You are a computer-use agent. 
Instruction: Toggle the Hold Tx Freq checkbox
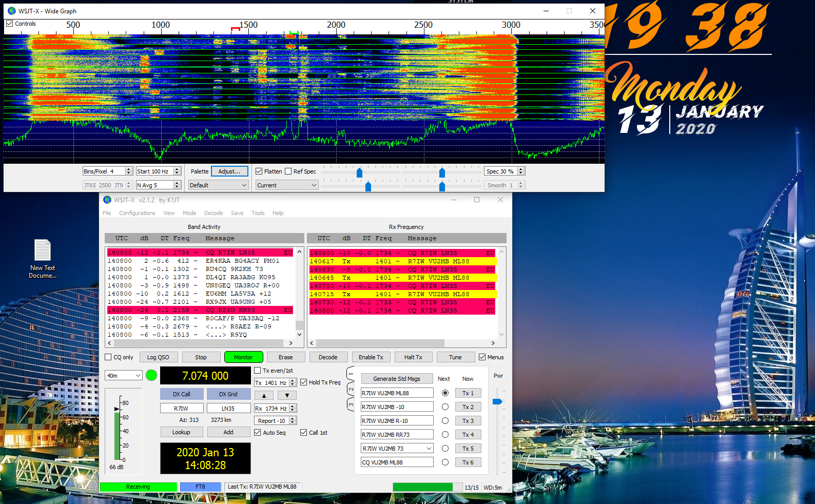click(x=304, y=382)
